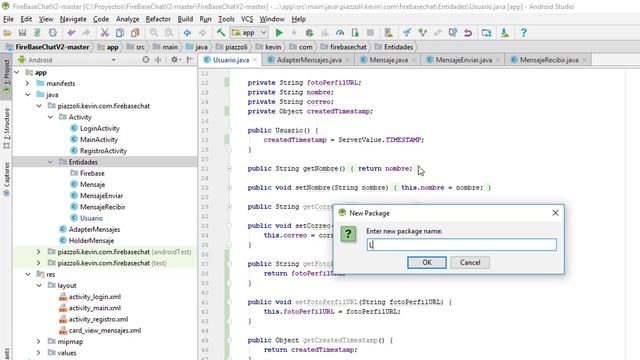This screenshot has width=640, height=360.
Task: Click the blue Back navigation arrow
Action: pyautogui.click(x=187, y=33)
